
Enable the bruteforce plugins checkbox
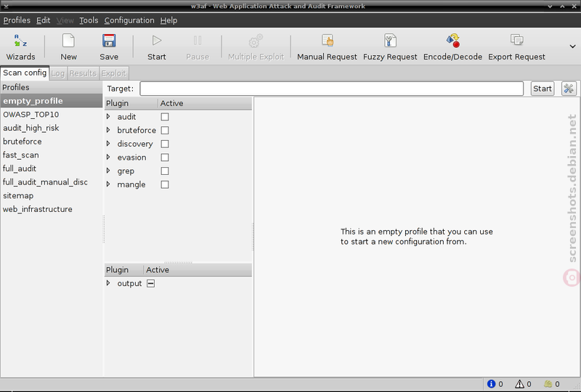pos(165,131)
